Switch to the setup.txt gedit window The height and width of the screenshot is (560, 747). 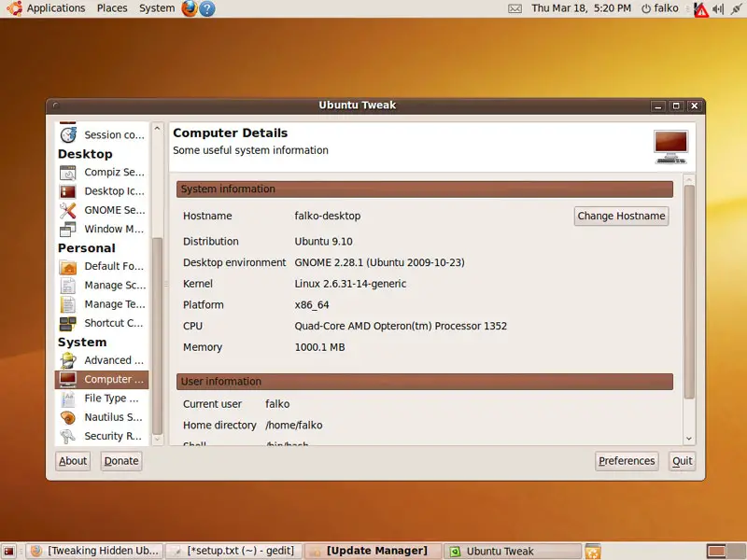[234, 551]
